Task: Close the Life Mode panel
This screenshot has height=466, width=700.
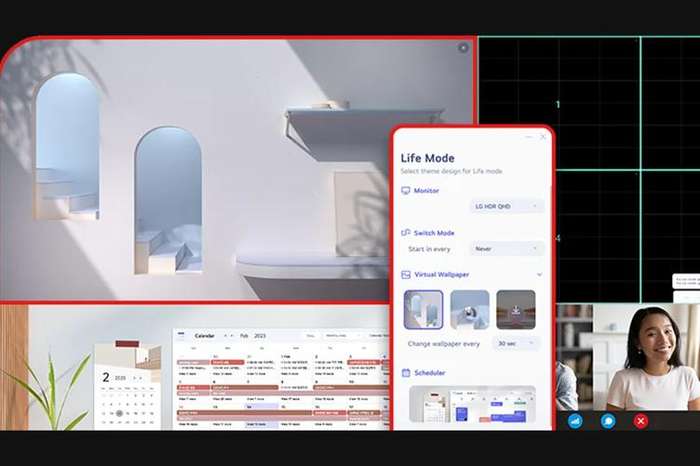Action: click(x=543, y=137)
